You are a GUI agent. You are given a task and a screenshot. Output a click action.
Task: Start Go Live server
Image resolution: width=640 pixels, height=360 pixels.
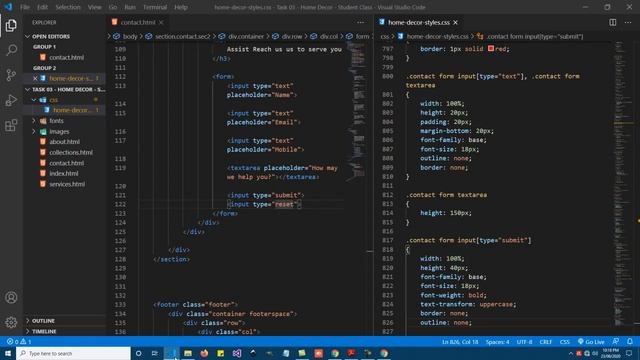coord(591,342)
